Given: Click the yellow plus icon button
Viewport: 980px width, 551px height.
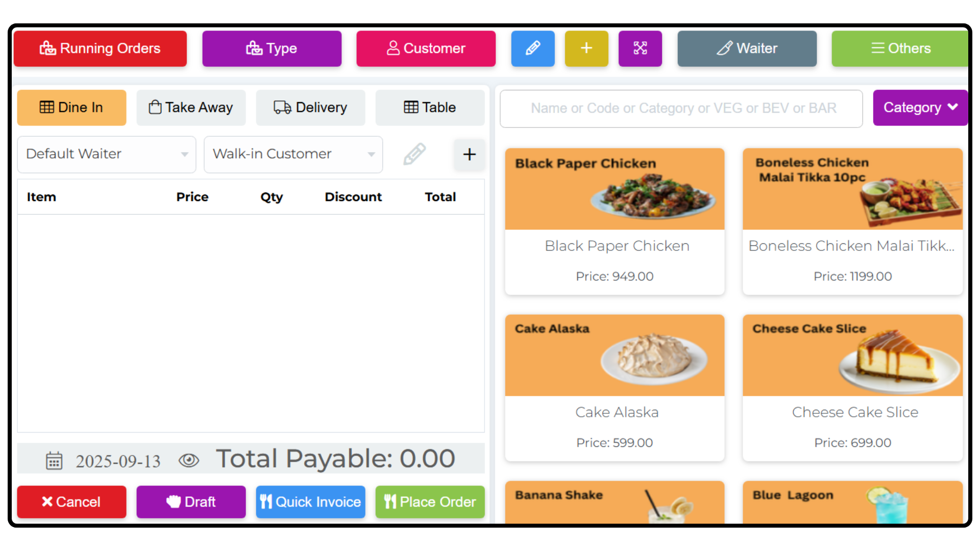Looking at the screenshot, I should (586, 48).
